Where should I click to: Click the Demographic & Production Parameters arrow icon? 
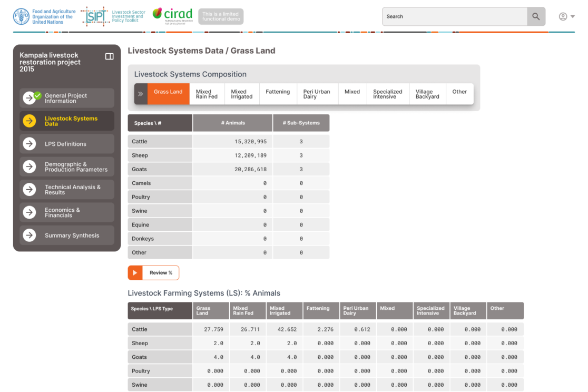pos(30,166)
